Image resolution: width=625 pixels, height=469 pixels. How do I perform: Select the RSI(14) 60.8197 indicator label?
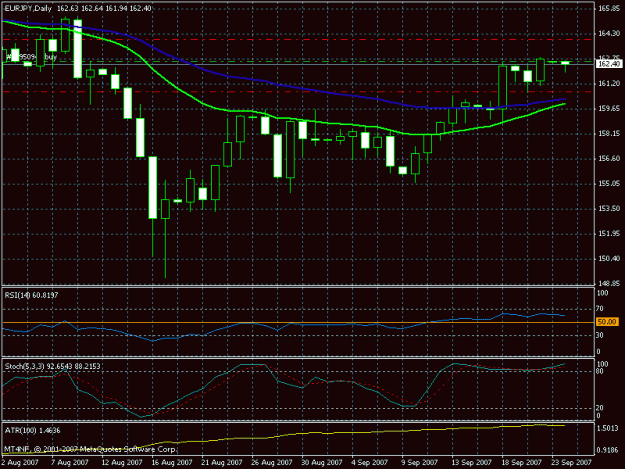31,295
